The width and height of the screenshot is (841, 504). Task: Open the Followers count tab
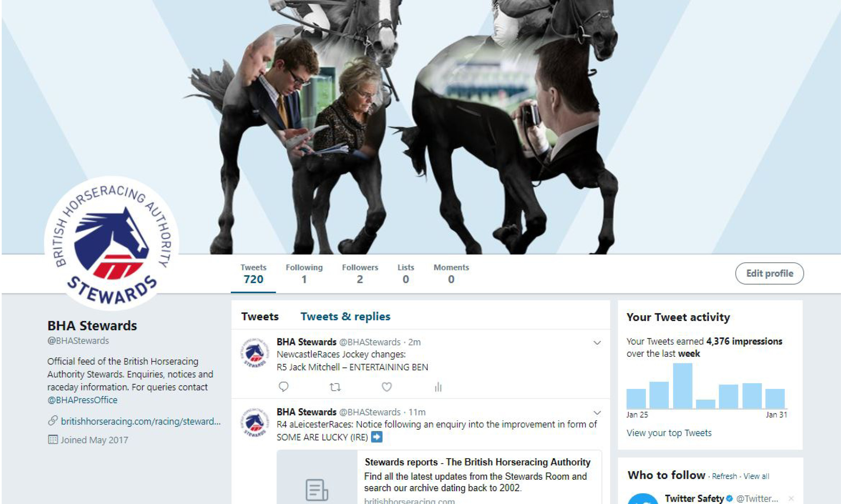[360, 274]
